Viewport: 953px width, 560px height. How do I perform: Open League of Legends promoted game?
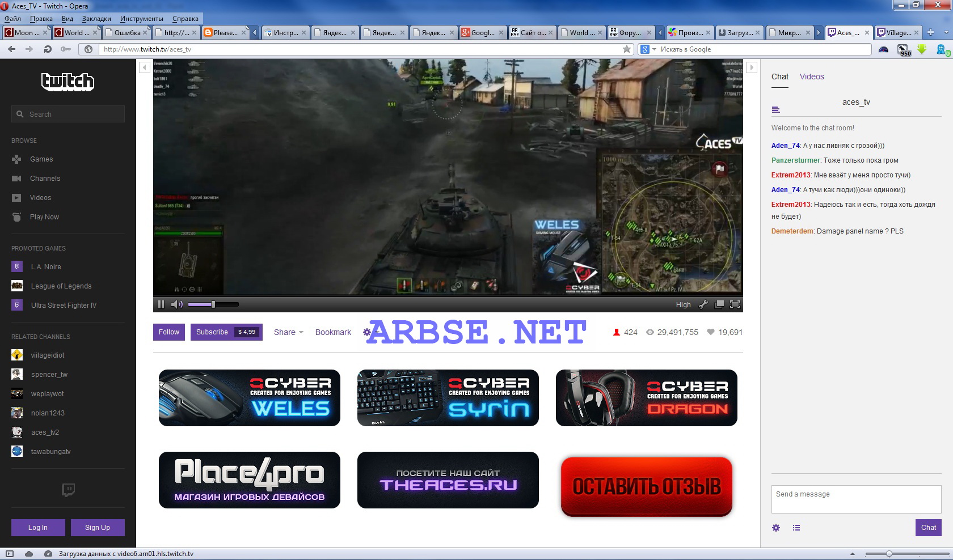(x=52, y=286)
